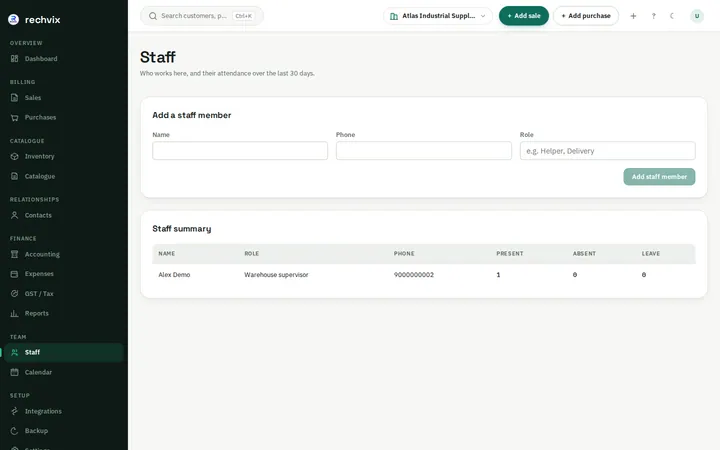Click the Add purchase button
The width and height of the screenshot is (720, 450).
pyautogui.click(x=586, y=16)
